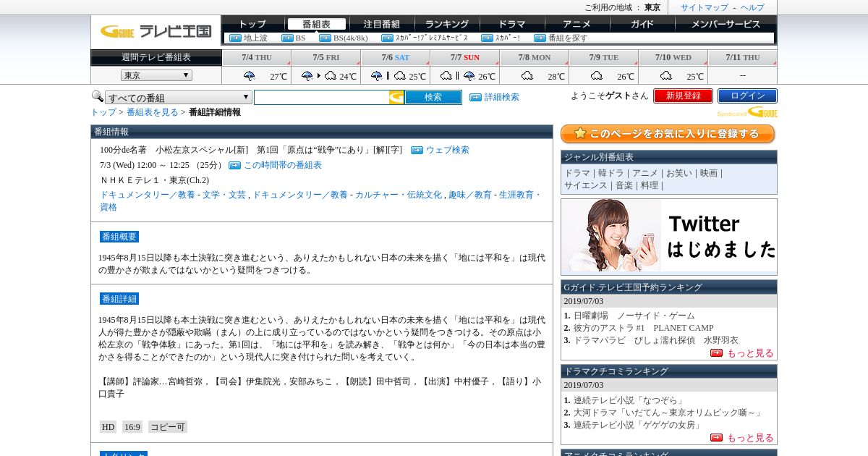Screen dimensions: 868x456
Task: Click red arrow icon in 予約ランキング もっと見る
Action: [x=716, y=353]
